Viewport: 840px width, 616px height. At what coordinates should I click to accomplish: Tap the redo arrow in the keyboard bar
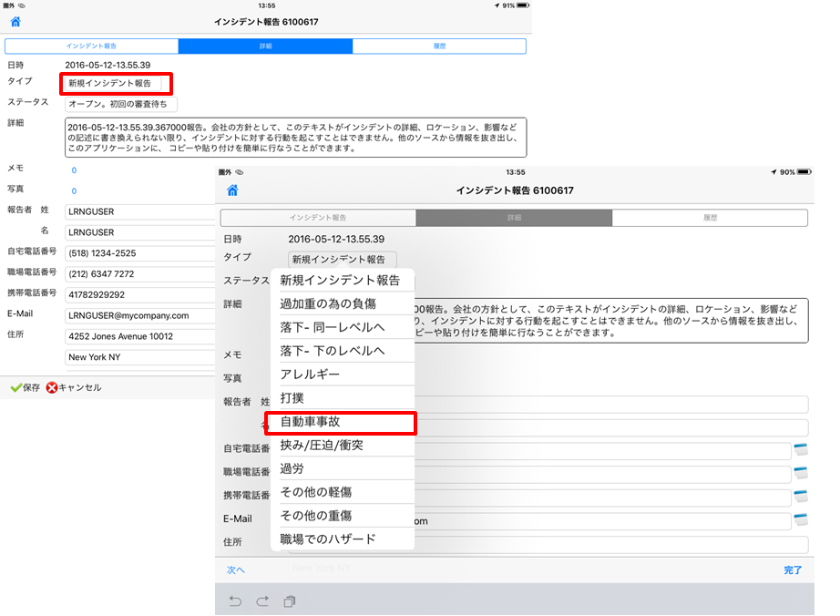point(262,601)
